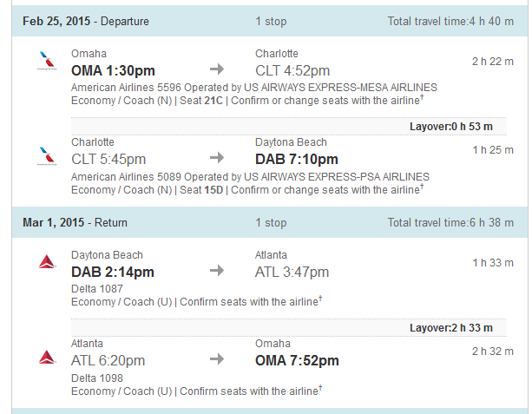Select the Feb 25, 2015 Departure header
Image resolution: width=532 pixels, height=414 pixels.
270,21
